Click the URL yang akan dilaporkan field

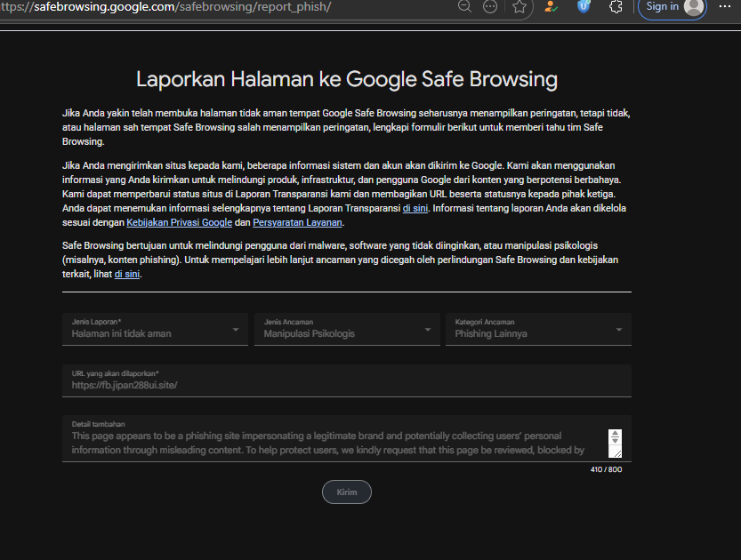point(347,380)
